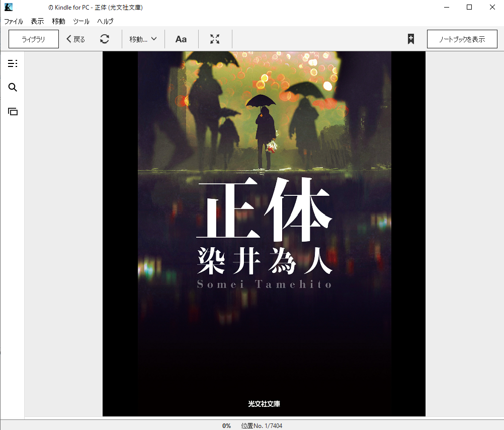Click the 位置No. 1/7404 status text
The image size is (504, 430).
click(262, 425)
